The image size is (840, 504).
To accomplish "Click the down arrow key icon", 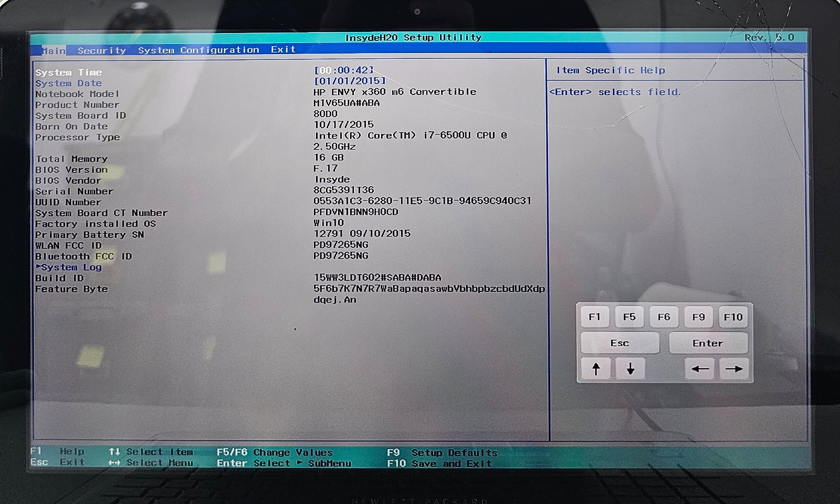I will [631, 369].
